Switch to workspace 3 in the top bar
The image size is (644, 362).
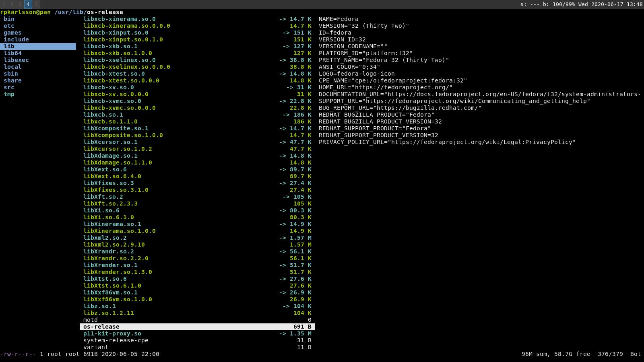[20, 4]
